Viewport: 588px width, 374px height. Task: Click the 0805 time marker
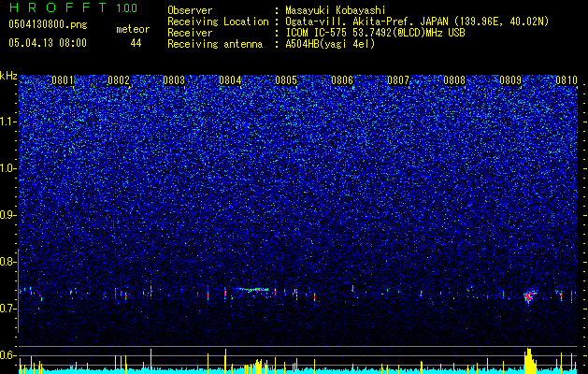pyautogui.click(x=286, y=80)
